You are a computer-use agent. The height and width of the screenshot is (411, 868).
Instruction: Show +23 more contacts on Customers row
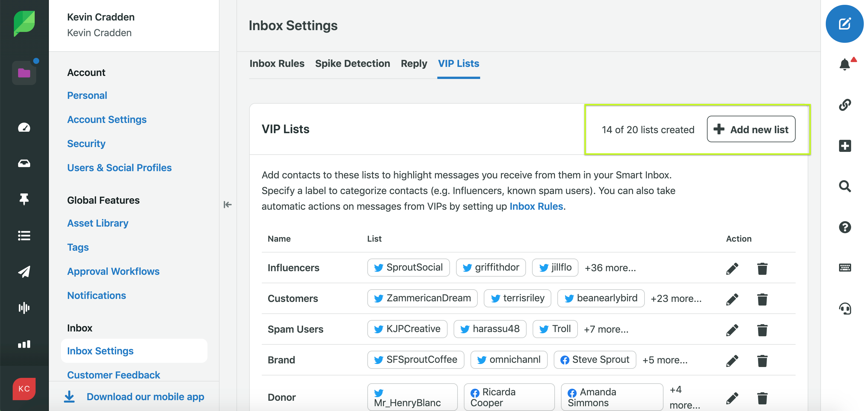click(676, 298)
